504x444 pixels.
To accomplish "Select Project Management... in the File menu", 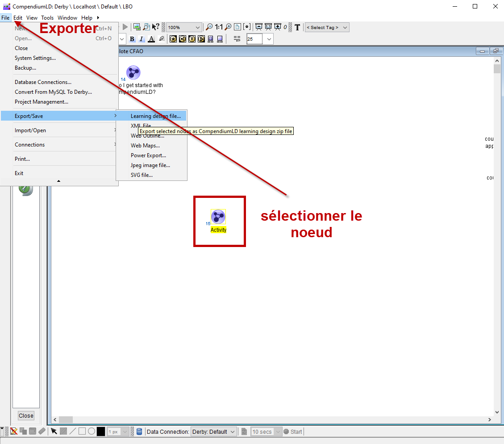I will click(x=59, y=102).
